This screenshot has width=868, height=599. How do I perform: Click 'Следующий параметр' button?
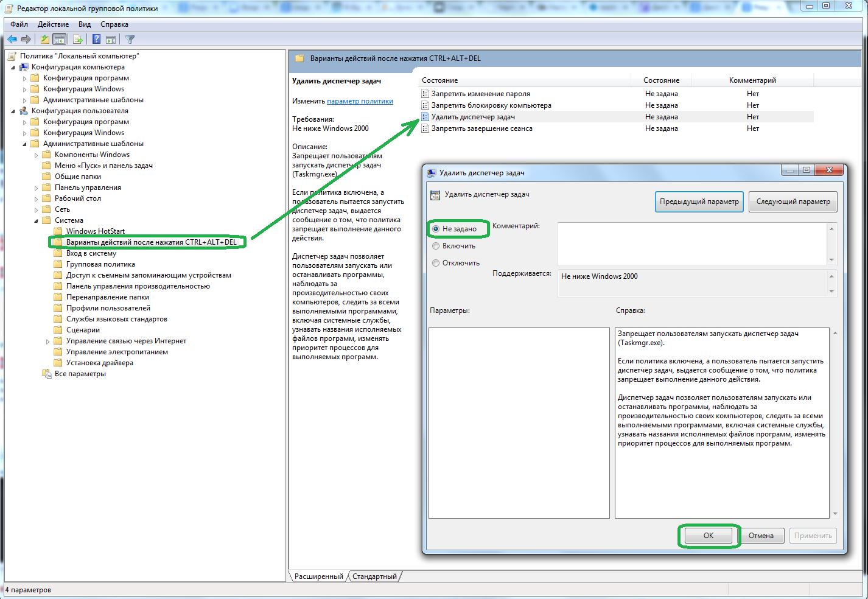793,201
